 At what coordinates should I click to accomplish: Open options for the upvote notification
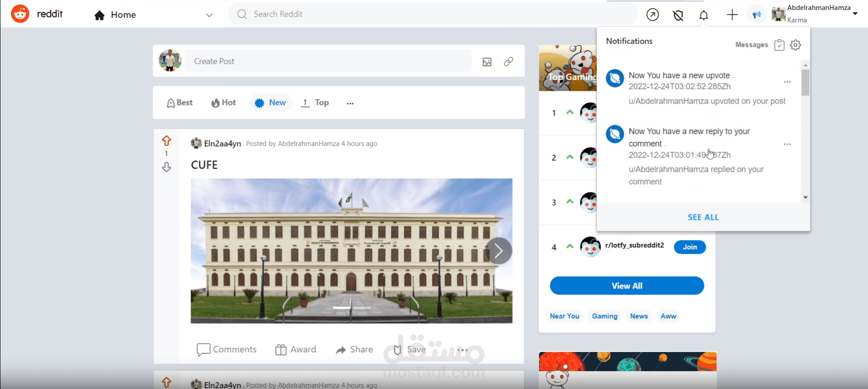point(787,82)
